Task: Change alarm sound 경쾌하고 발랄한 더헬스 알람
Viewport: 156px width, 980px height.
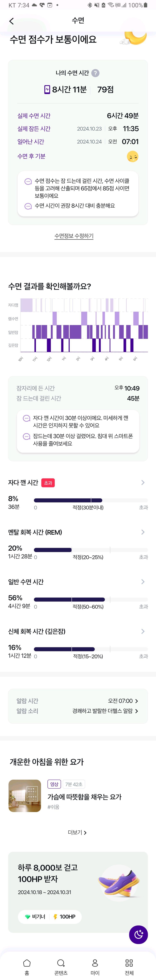Action: tap(105, 711)
